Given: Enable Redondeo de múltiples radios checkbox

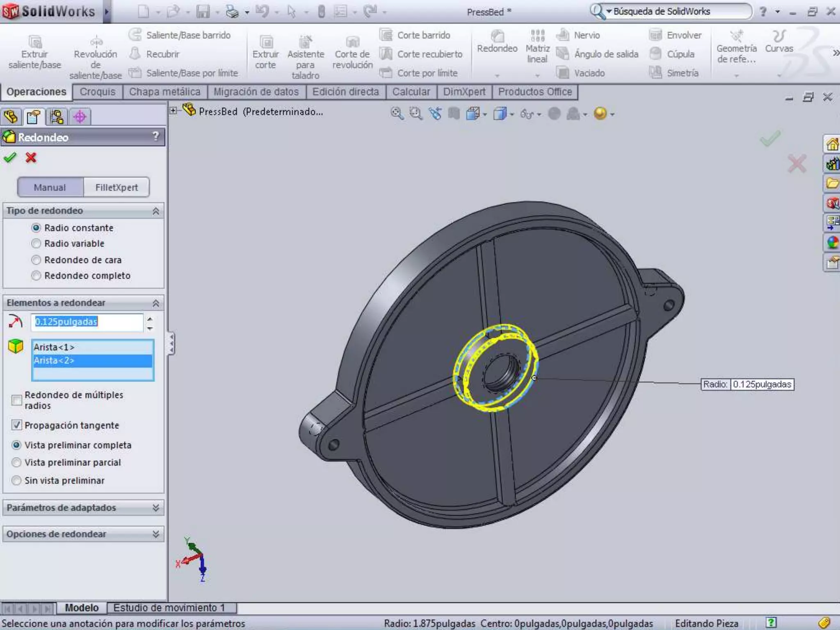Looking at the screenshot, I should tap(17, 400).
